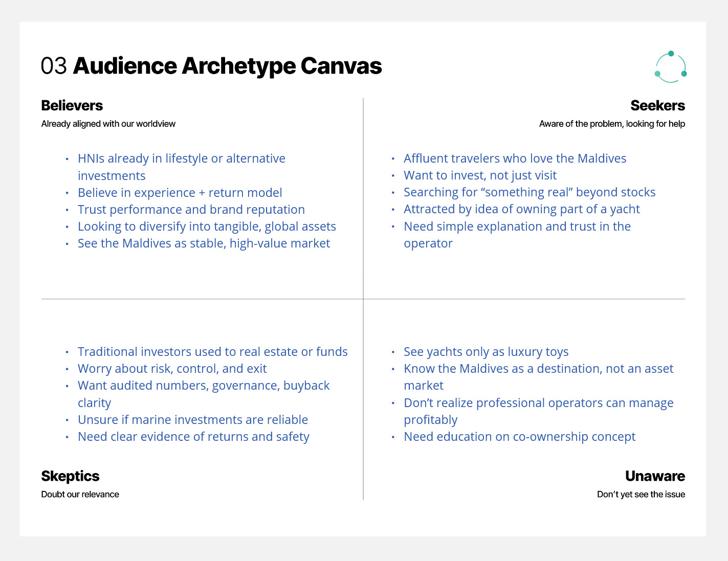The image size is (728, 561).
Task: Click the Believers quadrant heading
Action: (72, 106)
